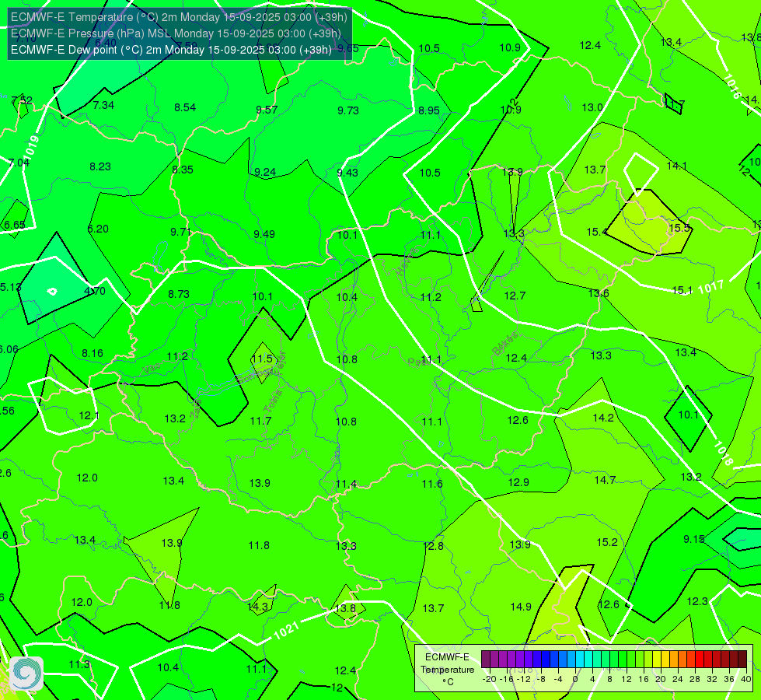761x700 pixels.
Task: Click the temperature value 14.7
Action: 605,480
